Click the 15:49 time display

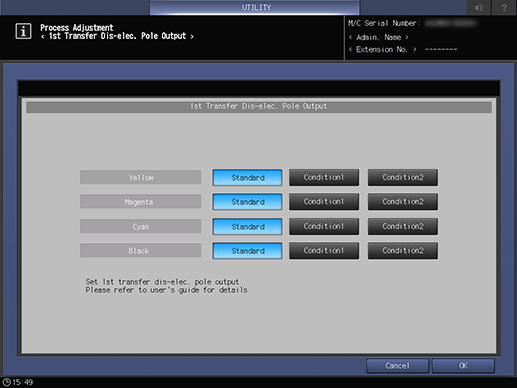(x=23, y=382)
